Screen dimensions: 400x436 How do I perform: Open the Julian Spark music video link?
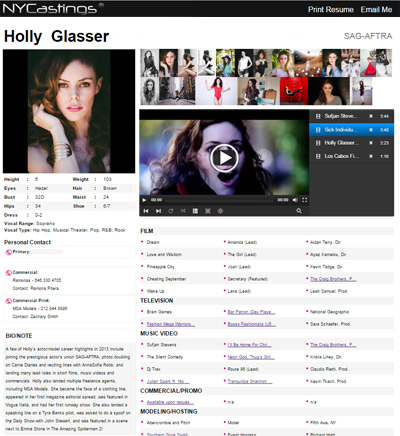click(168, 381)
